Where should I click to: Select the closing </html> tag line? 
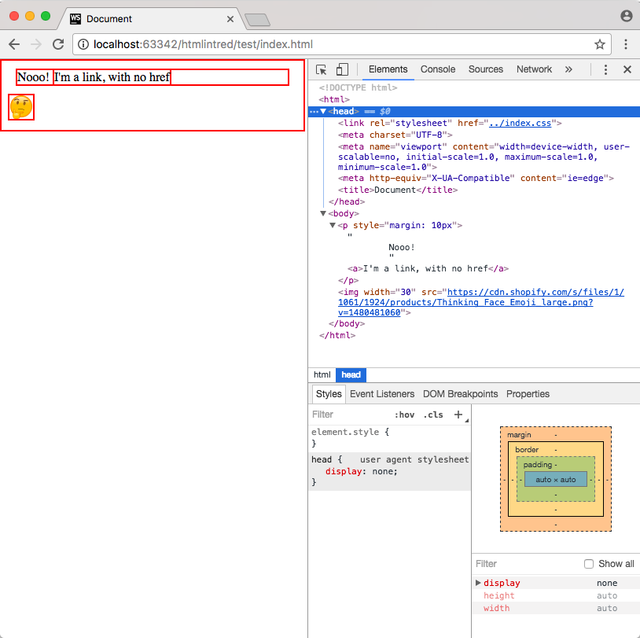tap(337, 335)
